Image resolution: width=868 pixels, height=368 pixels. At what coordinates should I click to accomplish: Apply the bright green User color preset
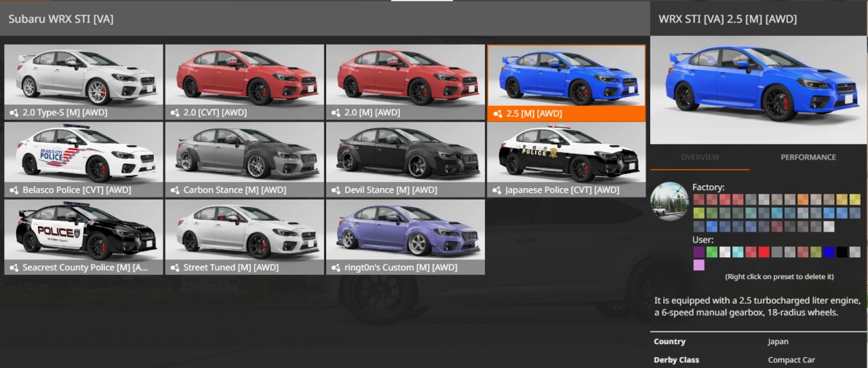click(x=711, y=252)
